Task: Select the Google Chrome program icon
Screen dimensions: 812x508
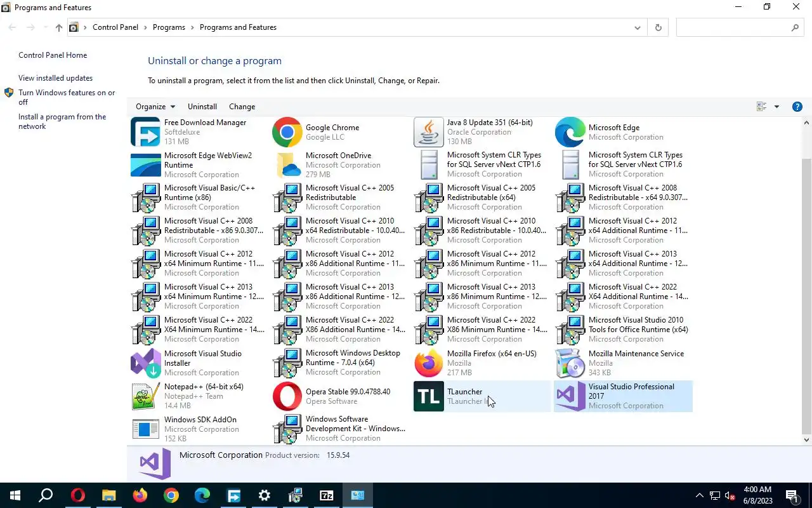Action: click(287, 132)
